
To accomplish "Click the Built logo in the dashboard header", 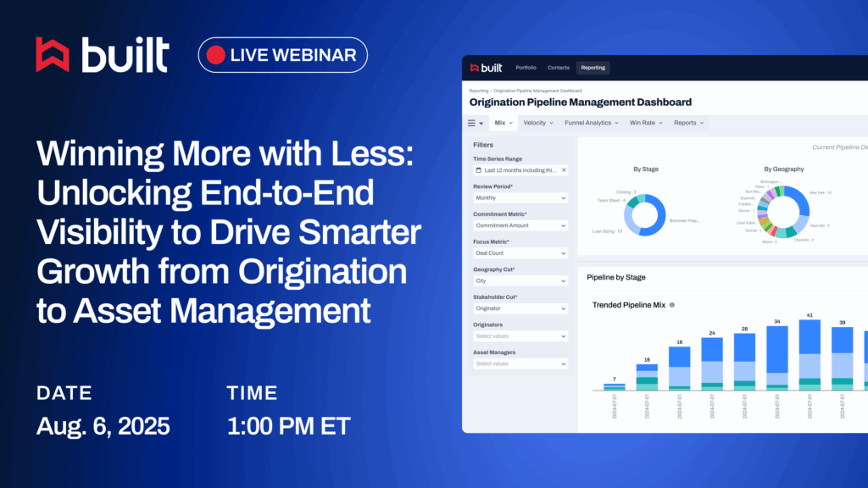I will (x=486, y=68).
